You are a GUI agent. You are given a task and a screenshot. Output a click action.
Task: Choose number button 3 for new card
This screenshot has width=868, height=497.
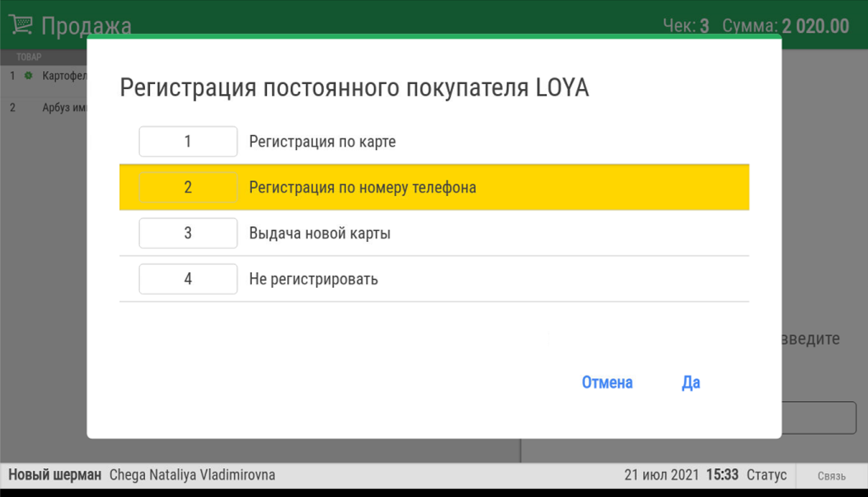click(x=188, y=233)
